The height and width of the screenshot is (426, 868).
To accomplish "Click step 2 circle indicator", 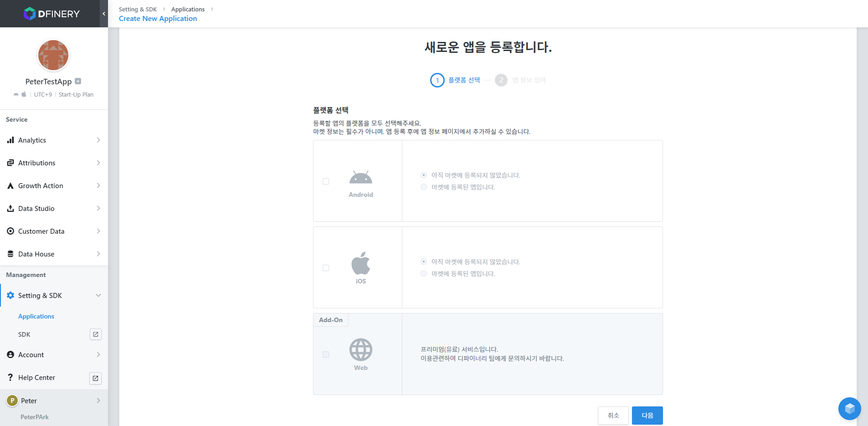I will click(501, 80).
